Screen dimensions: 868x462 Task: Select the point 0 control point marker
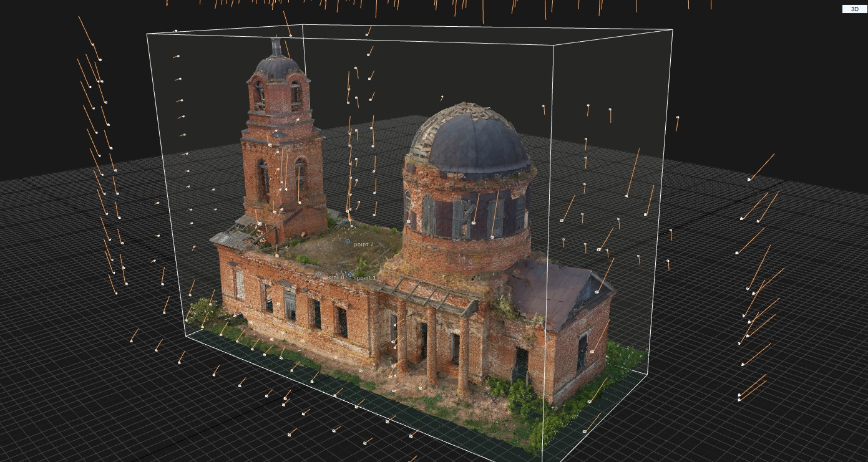319,274
